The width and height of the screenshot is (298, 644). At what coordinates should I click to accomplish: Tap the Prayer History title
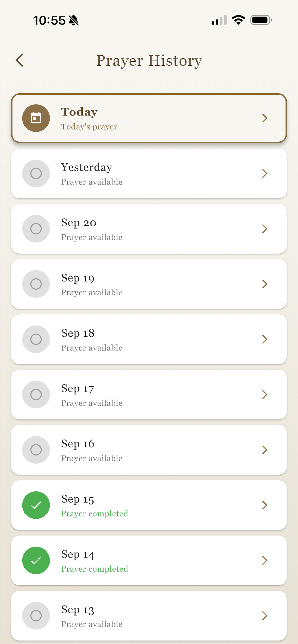[x=149, y=61]
